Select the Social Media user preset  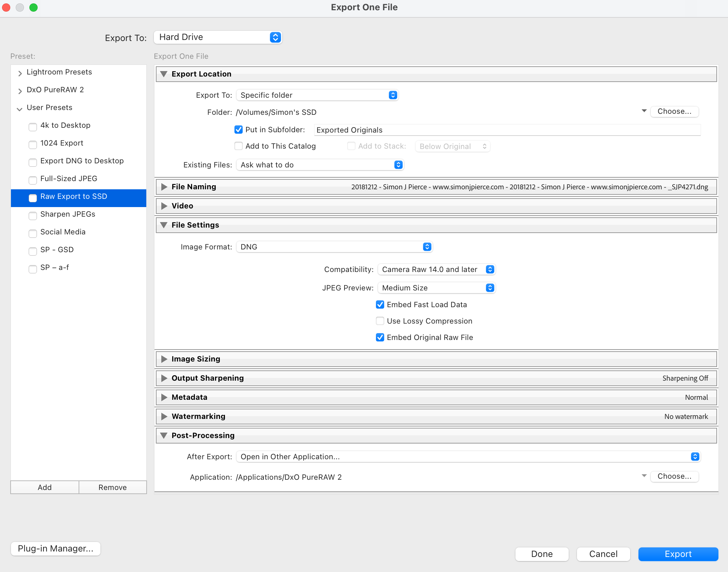[x=63, y=232]
